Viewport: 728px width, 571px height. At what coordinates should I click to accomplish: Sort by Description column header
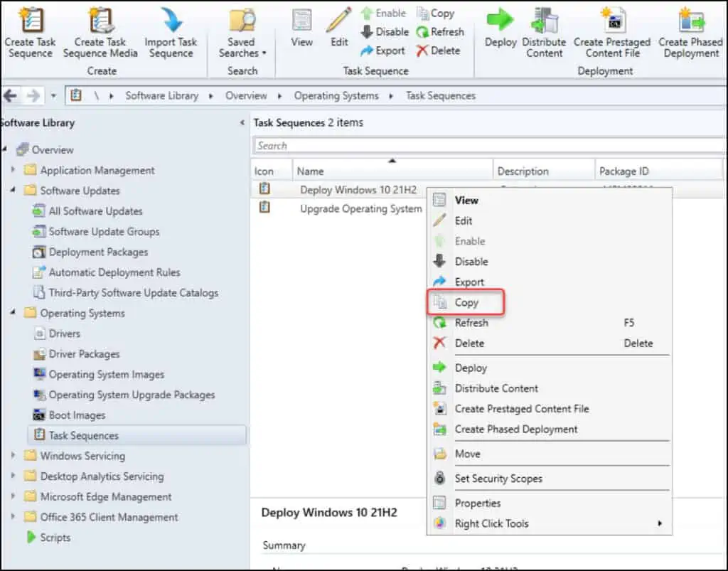coord(544,171)
